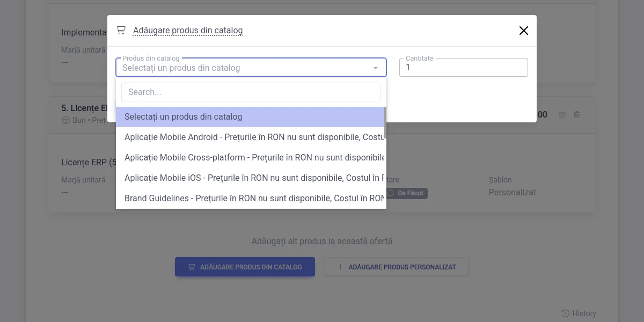Click the Search field in the dropdown
The height and width of the screenshot is (322, 644).
tap(251, 92)
